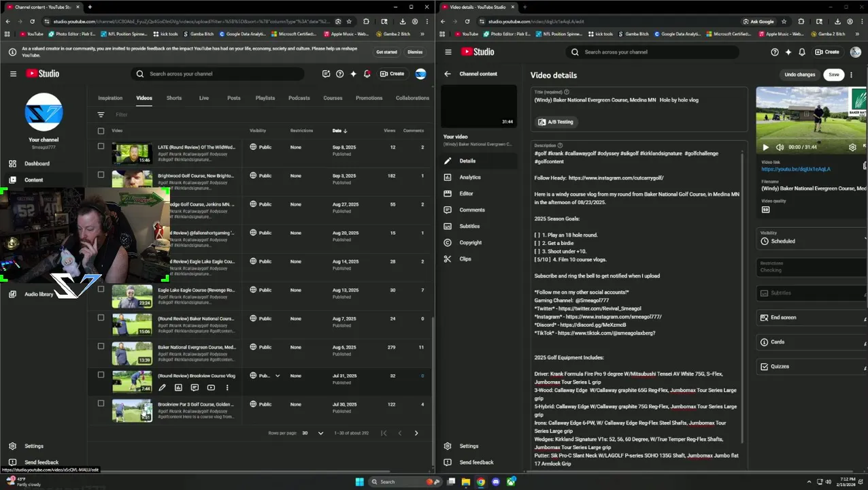Open the youtu.be video link
The width and height of the screenshot is (868, 490).
[x=795, y=169]
